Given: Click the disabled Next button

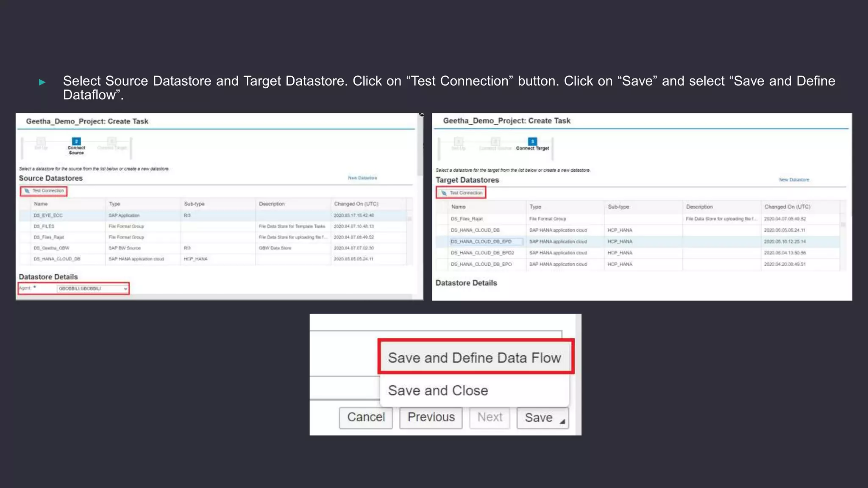Looking at the screenshot, I should pos(490,417).
